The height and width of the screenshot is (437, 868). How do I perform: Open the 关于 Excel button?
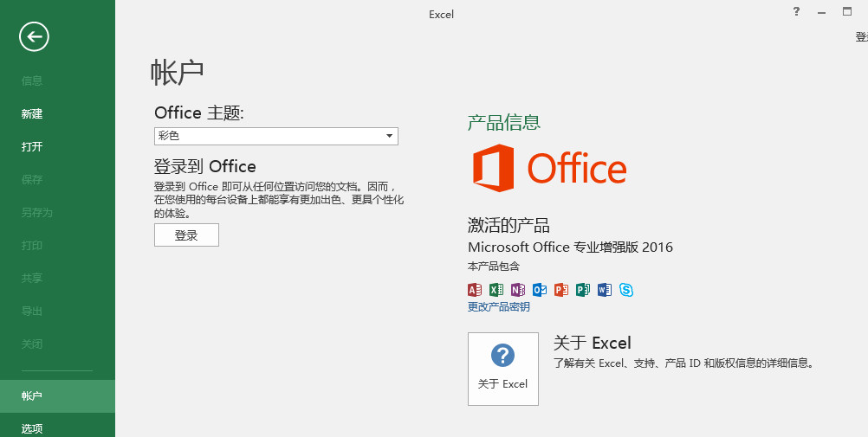(x=502, y=369)
